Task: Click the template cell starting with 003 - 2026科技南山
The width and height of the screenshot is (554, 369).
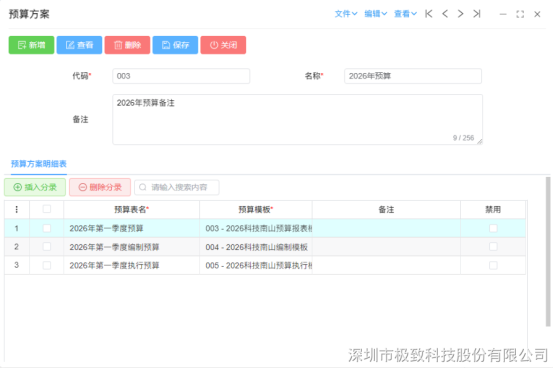Action: 256,228
